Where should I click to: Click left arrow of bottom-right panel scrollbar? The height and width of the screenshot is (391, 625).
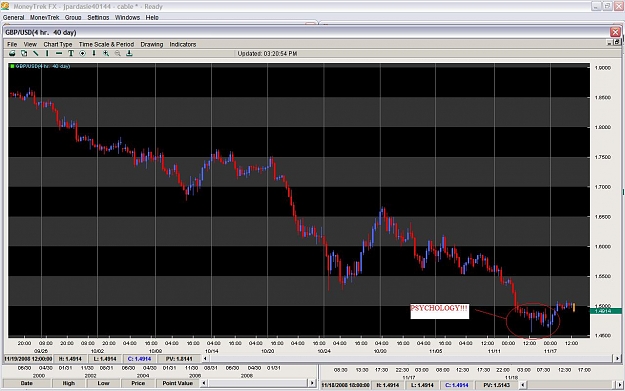(522, 385)
